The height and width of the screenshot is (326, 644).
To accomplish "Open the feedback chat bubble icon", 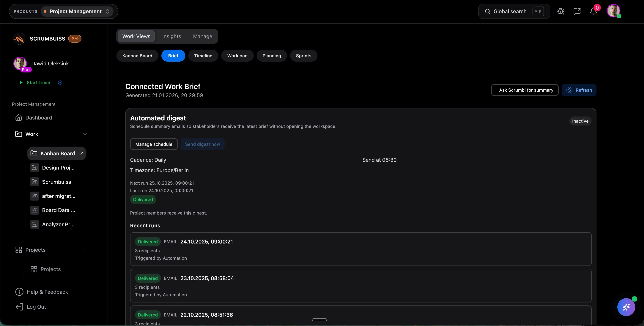I will tap(577, 11).
